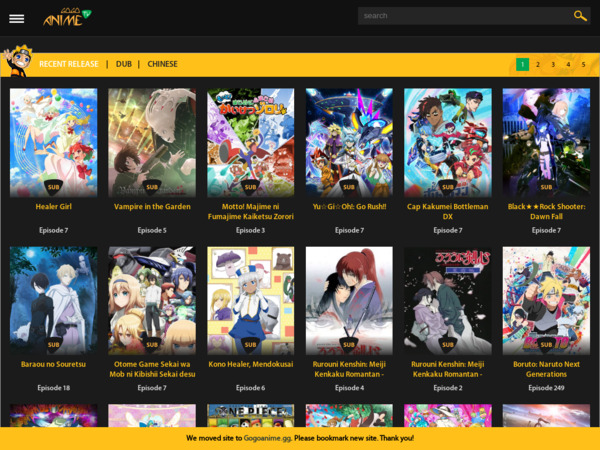Click the search magnifier icon
Image resolution: width=600 pixels, height=450 pixels.
click(x=580, y=16)
